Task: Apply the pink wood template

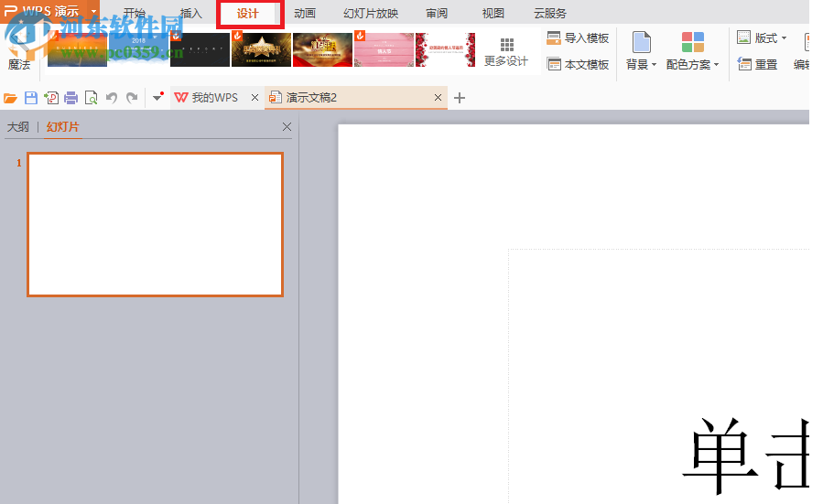Action: click(x=384, y=49)
